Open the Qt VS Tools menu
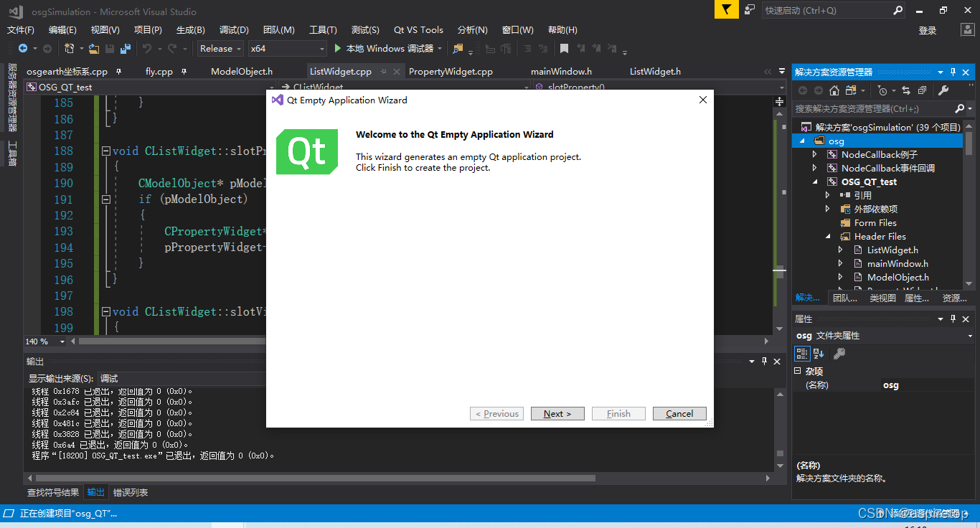 point(418,30)
